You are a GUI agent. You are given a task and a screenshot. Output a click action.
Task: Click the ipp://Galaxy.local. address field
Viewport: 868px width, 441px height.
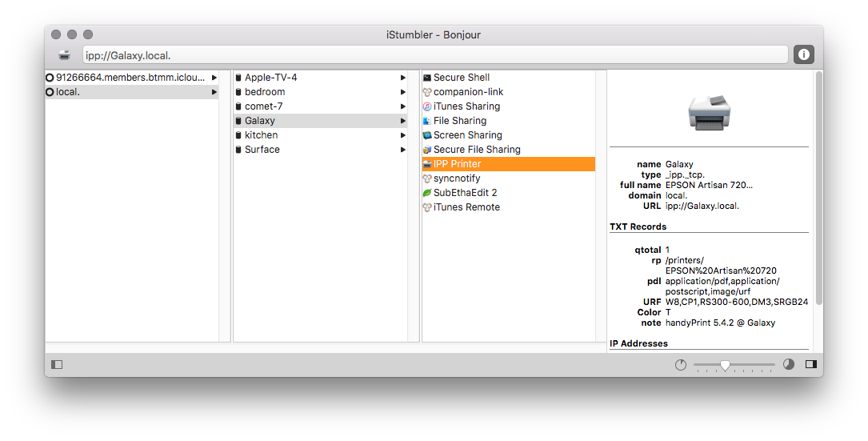[435, 55]
